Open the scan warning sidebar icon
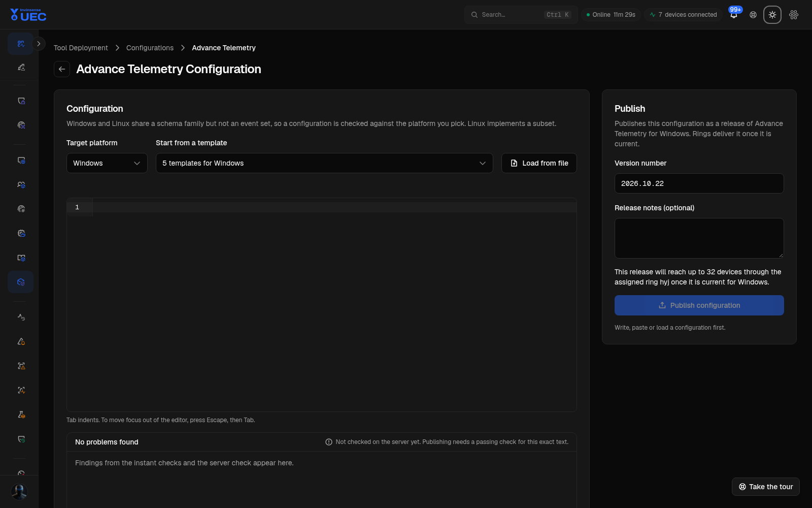The width and height of the screenshot is (812, 508). (21, 366)
